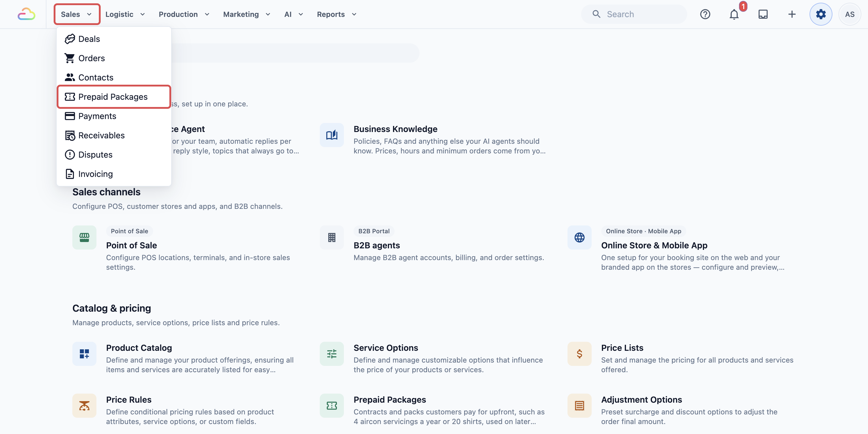Select Orders from Sales menu
This screenshot has height=434, width=868.
coord(114,58)
